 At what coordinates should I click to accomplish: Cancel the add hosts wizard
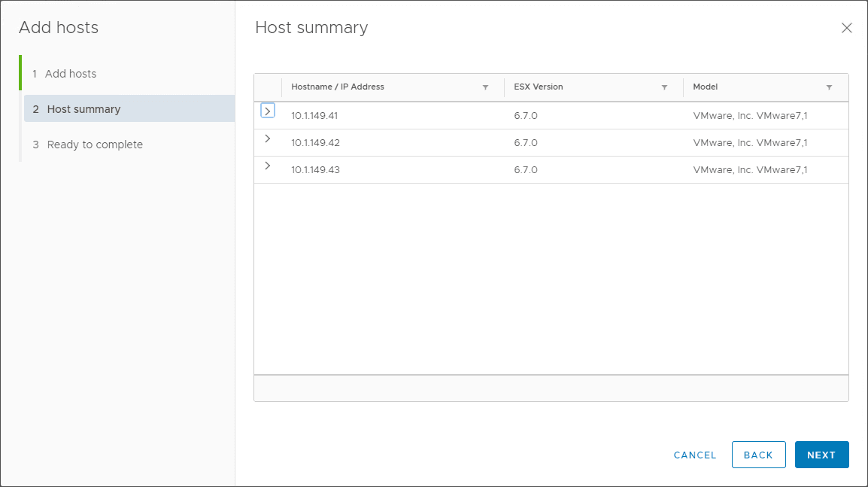695,455
